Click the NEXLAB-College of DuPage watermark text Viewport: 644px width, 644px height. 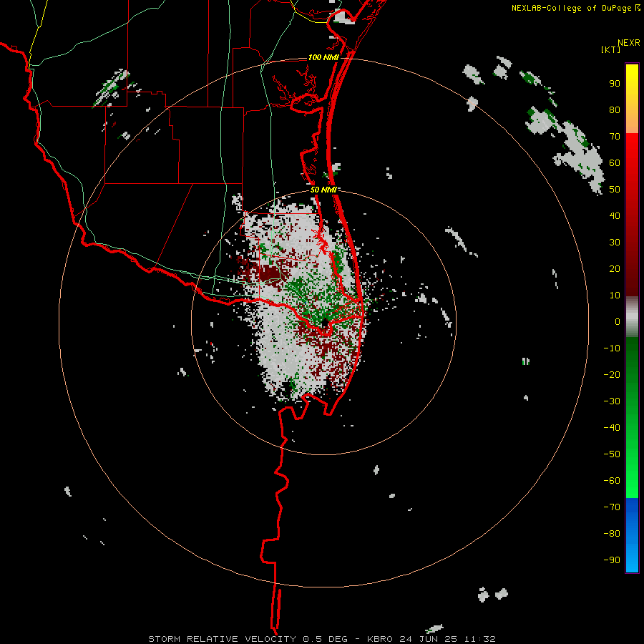tap(571, 8)
